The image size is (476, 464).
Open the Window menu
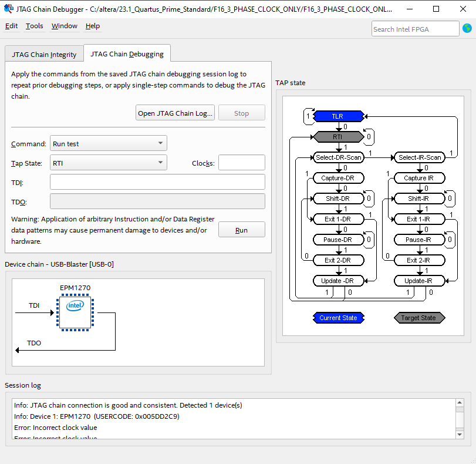point(65,26)
